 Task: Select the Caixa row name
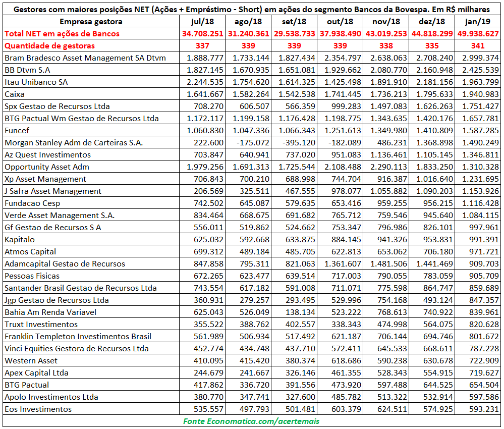pyautogui.click(x=15, y=94)
